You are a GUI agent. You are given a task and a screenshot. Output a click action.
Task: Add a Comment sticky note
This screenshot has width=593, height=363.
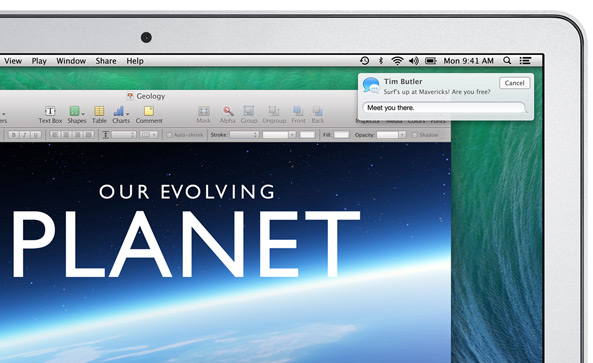click(x=149, y=115)
